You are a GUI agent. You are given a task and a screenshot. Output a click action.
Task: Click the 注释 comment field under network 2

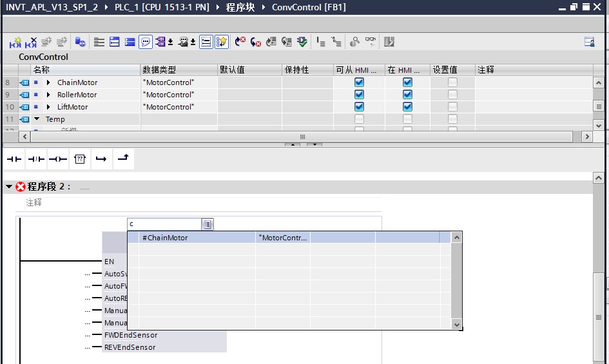(203, 202)
